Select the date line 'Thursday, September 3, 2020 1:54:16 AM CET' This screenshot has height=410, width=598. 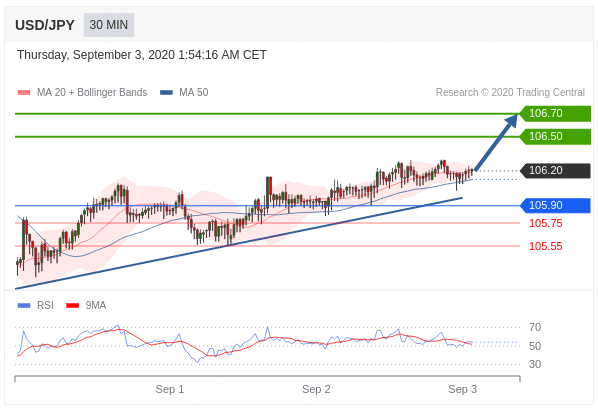(x=141, y=55)
